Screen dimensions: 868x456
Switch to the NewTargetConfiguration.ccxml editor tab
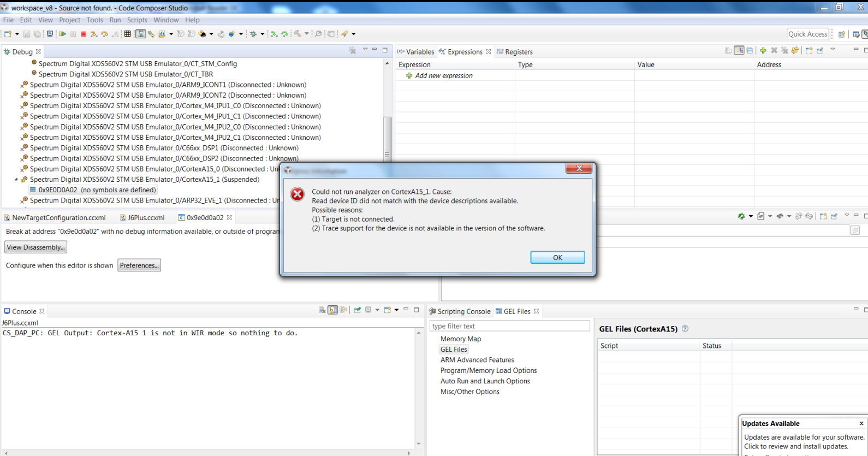[x=55, y=217]
